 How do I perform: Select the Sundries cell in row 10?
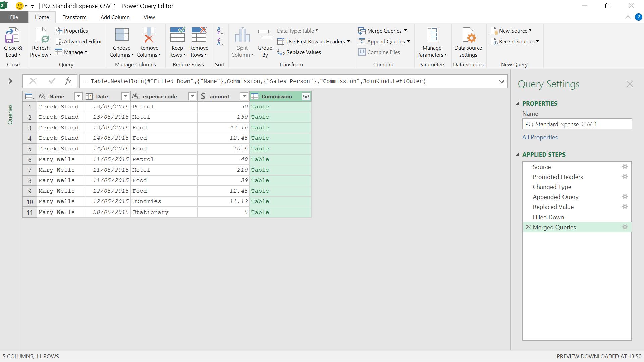(164, 201)
